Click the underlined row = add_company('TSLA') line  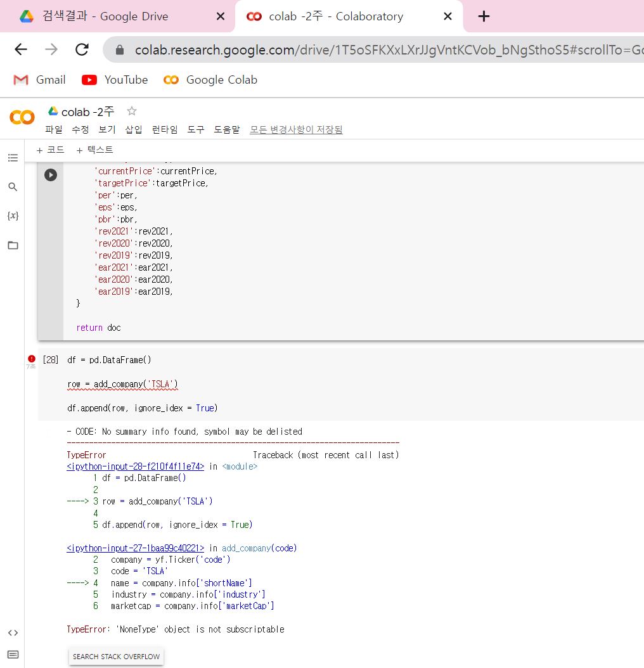coord(122,384)
